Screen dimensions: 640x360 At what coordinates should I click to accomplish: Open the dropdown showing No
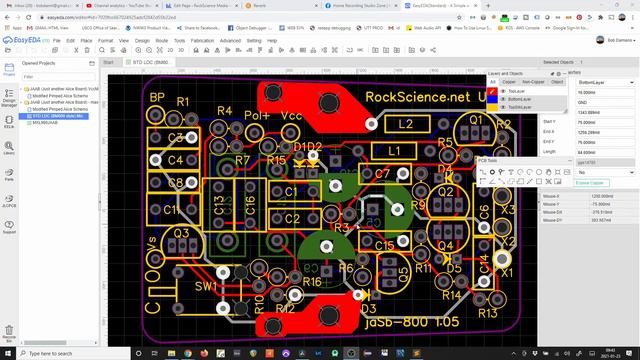coord(605,173)
